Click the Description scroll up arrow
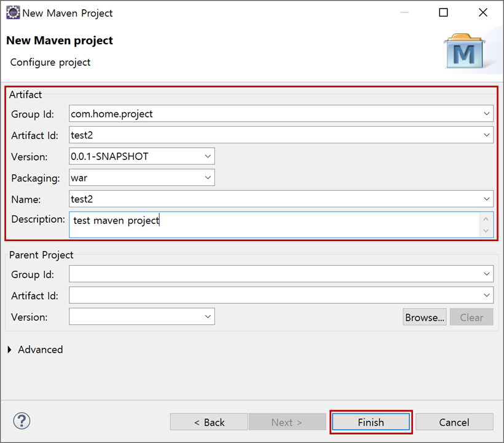Viewport: 504px width, 443px height. pos(486,219)
